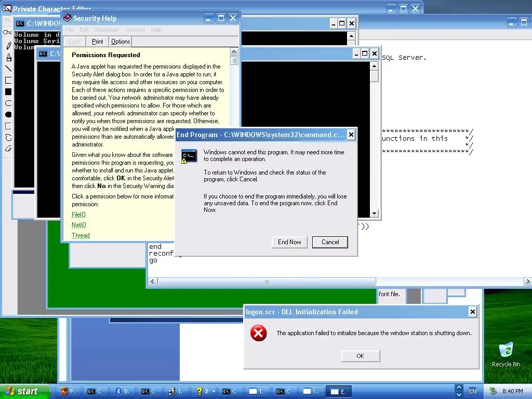The height and width of the screenshot is (399, 532).
Task: Click the EN language indicator in tray
Action: coord(473,391)
